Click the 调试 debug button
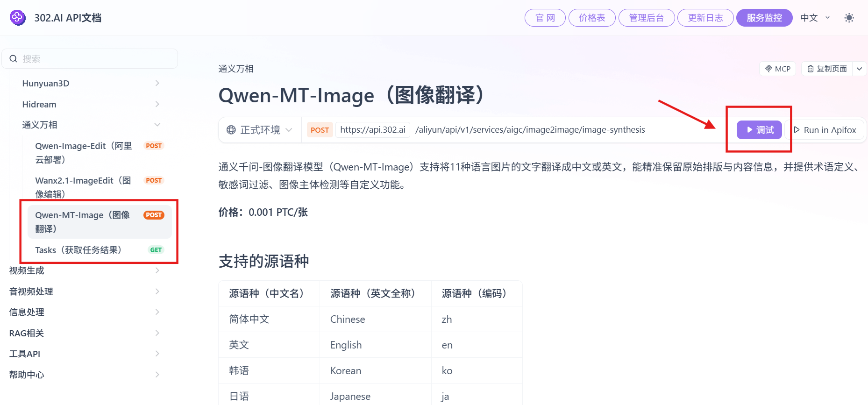Image resolution: width=868 pixels, height=405 pixels. [x=759, y=130]
